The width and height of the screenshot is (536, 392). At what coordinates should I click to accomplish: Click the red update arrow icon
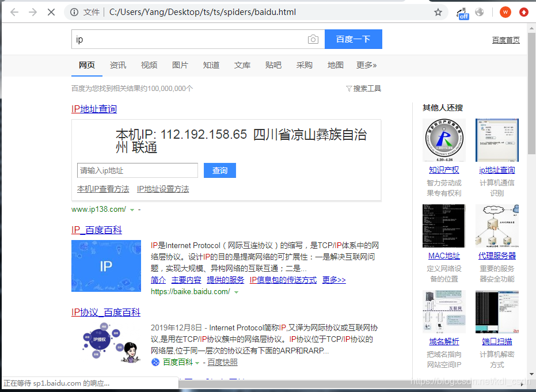[524, 12]
